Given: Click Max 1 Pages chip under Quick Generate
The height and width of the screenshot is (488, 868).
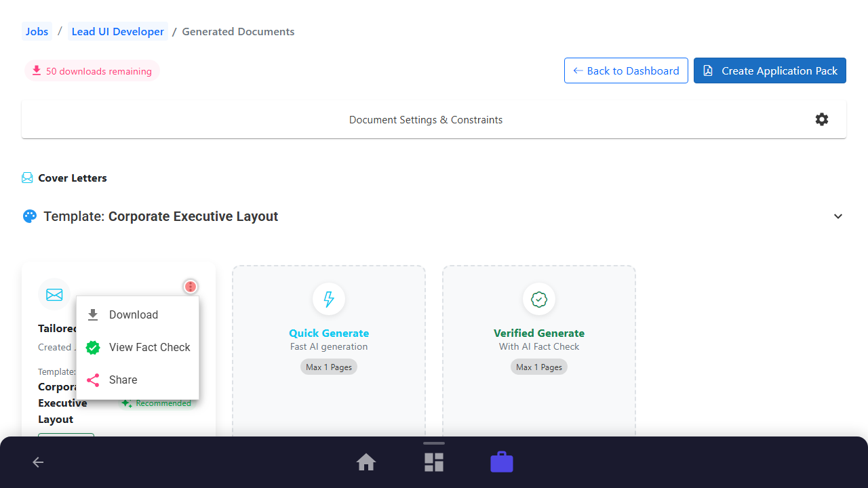Looking at the screenshot, I should click(x=329, y=367).
